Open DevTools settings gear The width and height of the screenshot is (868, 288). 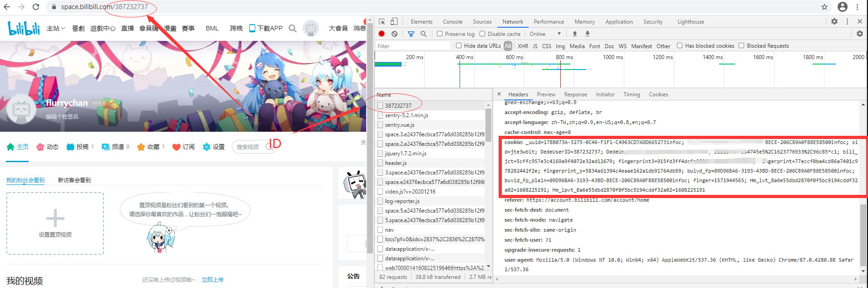coord(834,21)
